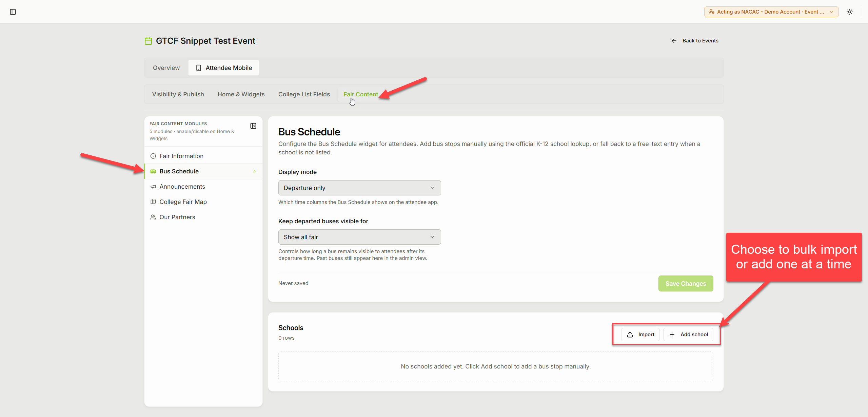This screenshot has height=417, width=868.
Task: Select the Bus Schedule module
Action: pos(203,171)
